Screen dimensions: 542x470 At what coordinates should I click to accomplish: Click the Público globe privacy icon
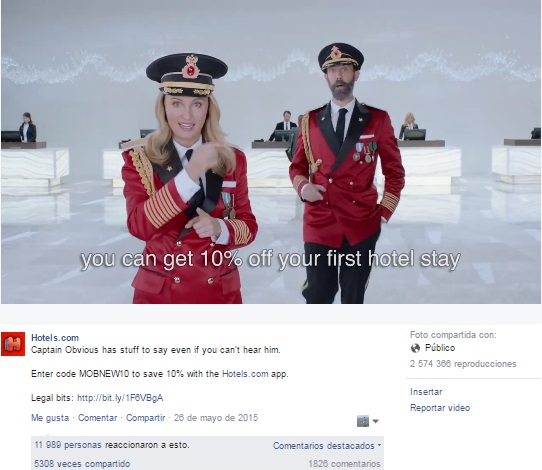pyautogui.click(x=415, y=348)
